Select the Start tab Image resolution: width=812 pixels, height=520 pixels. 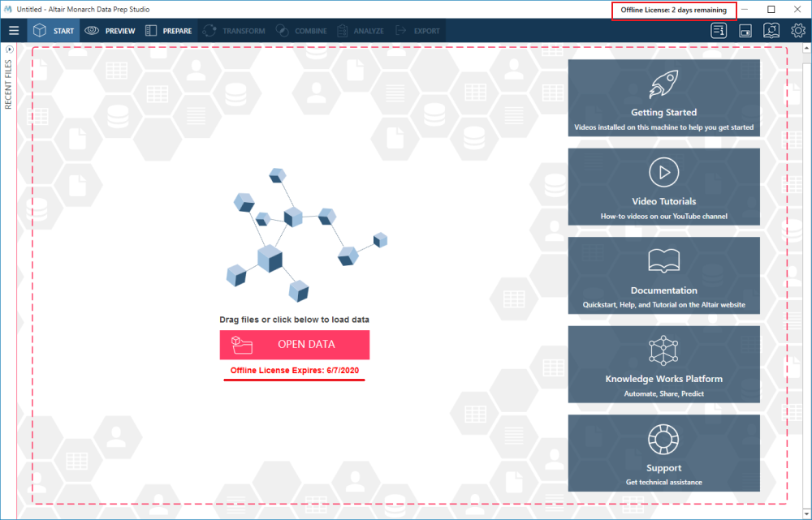54,31
